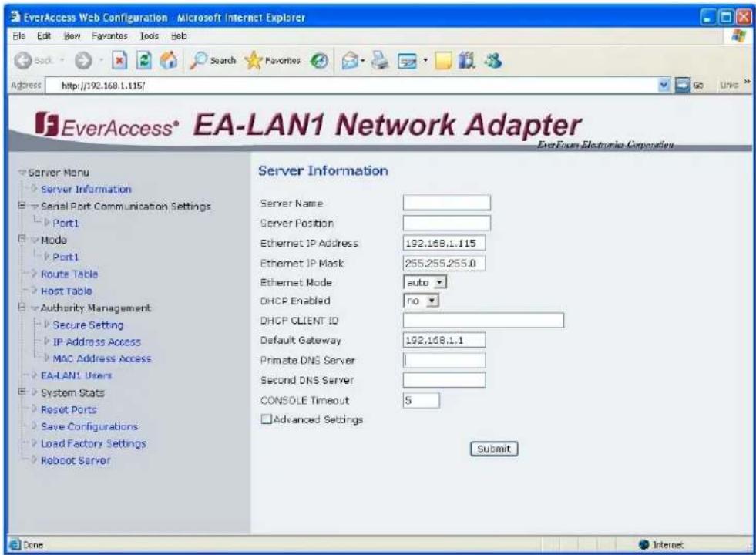756x555 pixels.
Task: Open the Route Table link
Action: tap(69, 274)
